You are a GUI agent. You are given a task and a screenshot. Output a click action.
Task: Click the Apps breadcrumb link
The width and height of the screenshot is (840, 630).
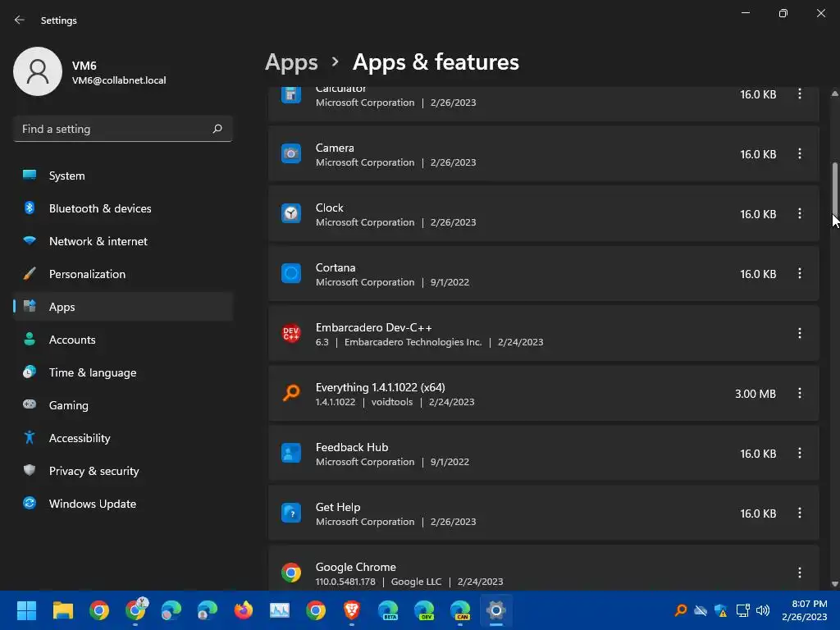pos(291,62)
